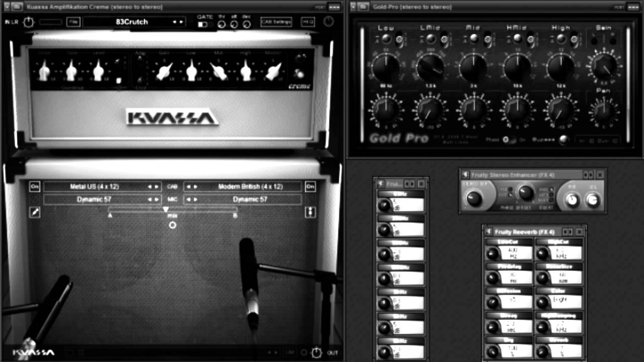Click preset arrows in the Fruit EQ title bar
Image resolution: width=644 pixels, height=362 pixels.
[x=410, y=184]
